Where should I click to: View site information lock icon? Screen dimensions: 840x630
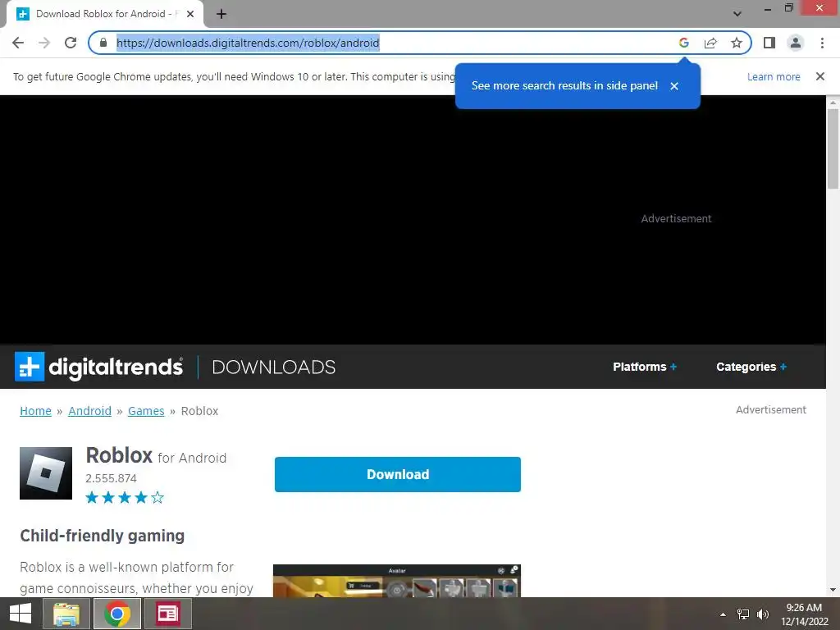tap(103, 43)
